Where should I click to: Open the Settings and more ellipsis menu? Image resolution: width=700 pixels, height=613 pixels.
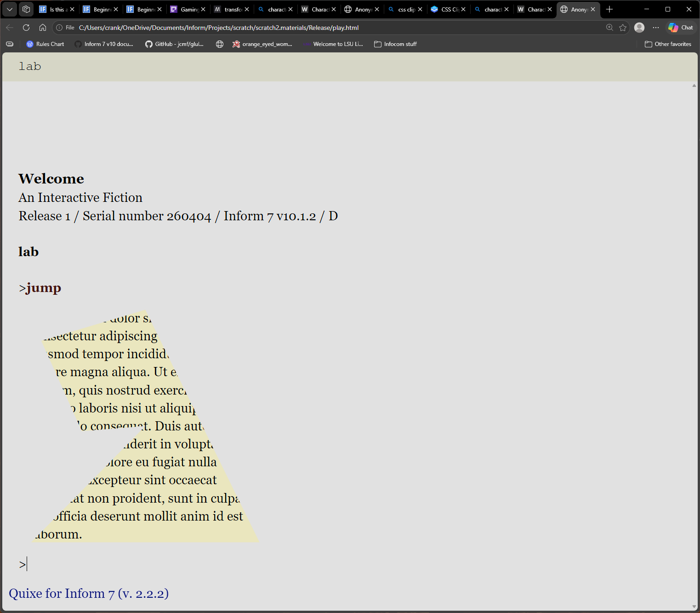656,28
